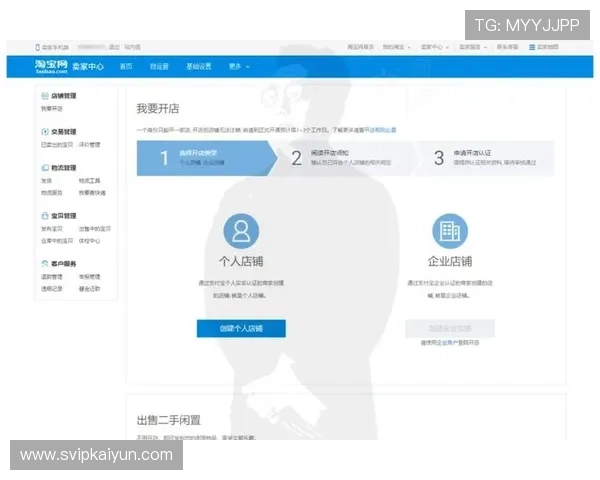Open 联系客服 in the top bar
Viewport: 600px width, 480px height.
(x=507, y=47)
